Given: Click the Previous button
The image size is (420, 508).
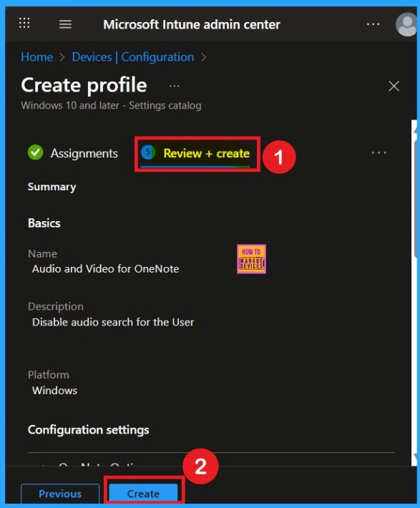Looking at the screenshot, I should (x=60, y=494).
